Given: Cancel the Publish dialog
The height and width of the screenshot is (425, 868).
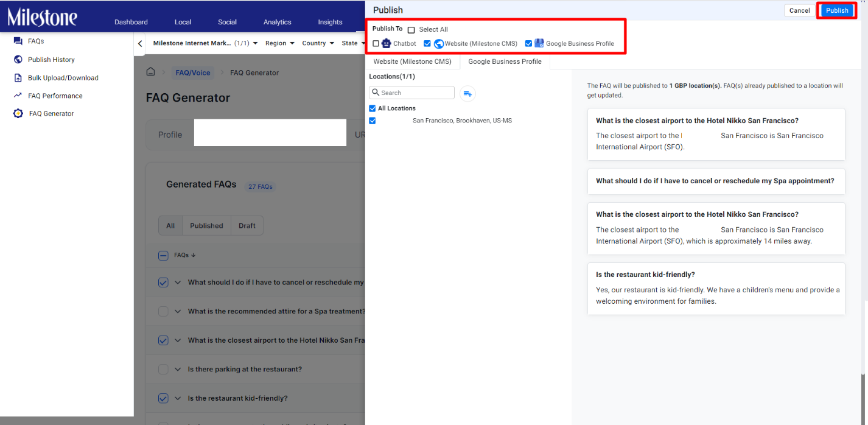Looking at the screenshot, I should tap(799, 10).
